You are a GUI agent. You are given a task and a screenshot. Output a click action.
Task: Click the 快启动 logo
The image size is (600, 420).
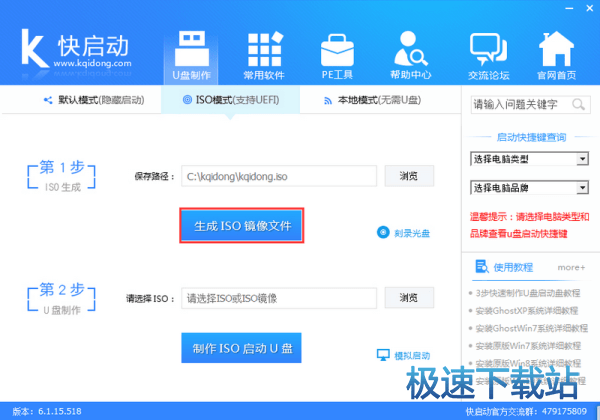(x=76, y=50)
